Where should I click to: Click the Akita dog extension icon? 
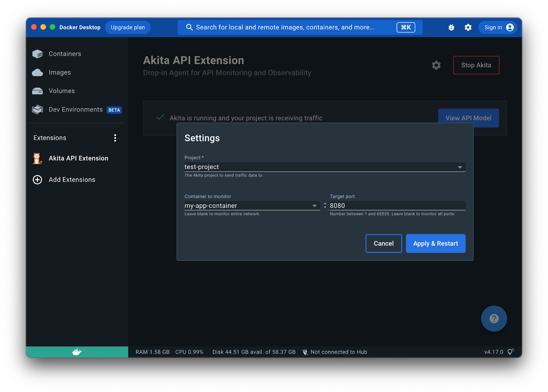[37, 159]
